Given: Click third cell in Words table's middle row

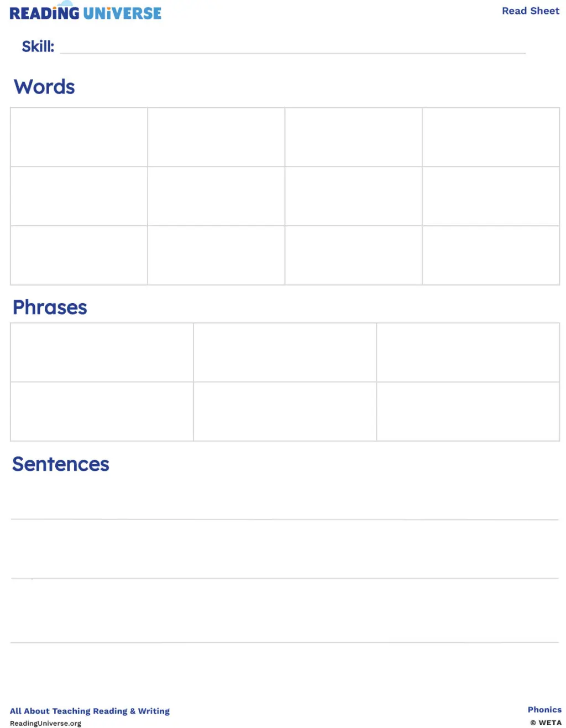Looking at the screenshot, I should (353, 196).
